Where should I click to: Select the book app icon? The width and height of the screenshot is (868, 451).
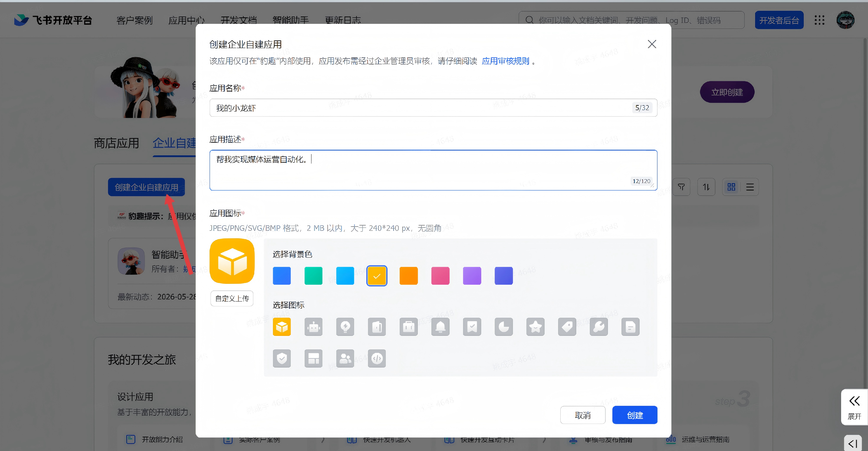[377, 327]
